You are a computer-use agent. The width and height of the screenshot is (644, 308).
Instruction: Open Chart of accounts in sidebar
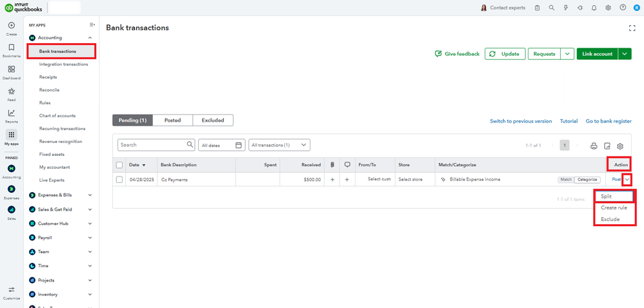click(x=57, y=115)
